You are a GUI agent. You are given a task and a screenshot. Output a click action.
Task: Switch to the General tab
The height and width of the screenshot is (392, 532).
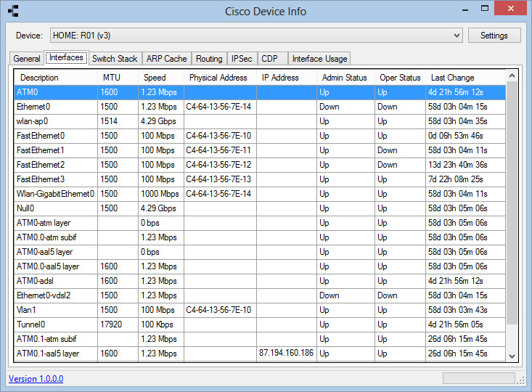(x=27, y=58)
